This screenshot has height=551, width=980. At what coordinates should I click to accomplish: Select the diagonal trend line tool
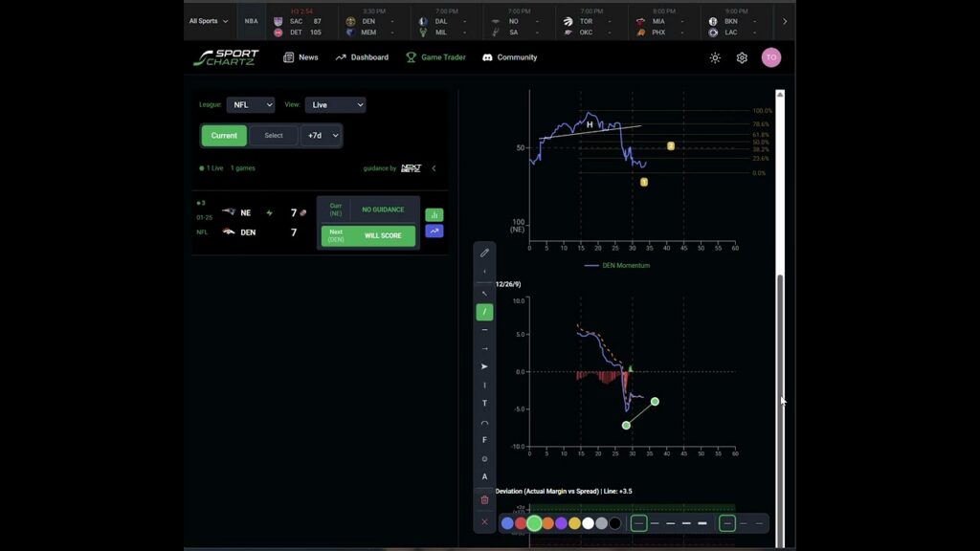[x=484, y=312]
